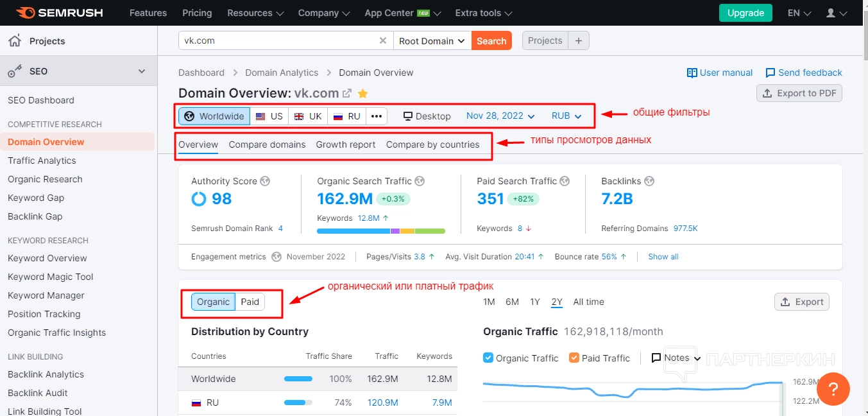Open vk.com external link icon

pos(347,93)
